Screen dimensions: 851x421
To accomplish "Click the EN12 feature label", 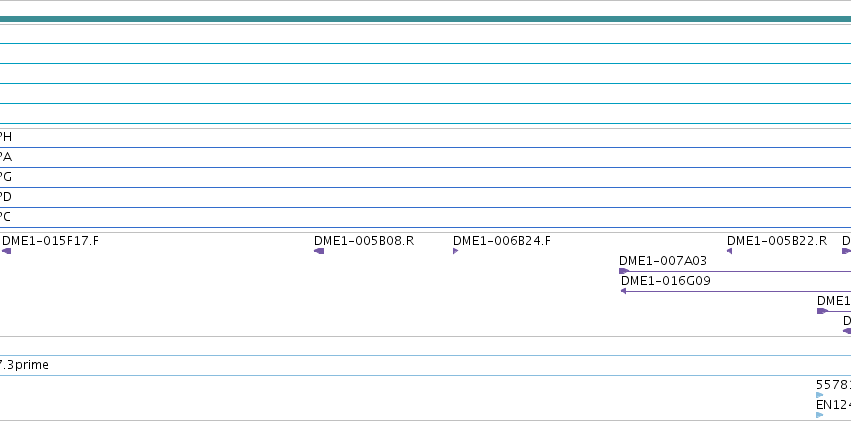I will tap(833, 405).
